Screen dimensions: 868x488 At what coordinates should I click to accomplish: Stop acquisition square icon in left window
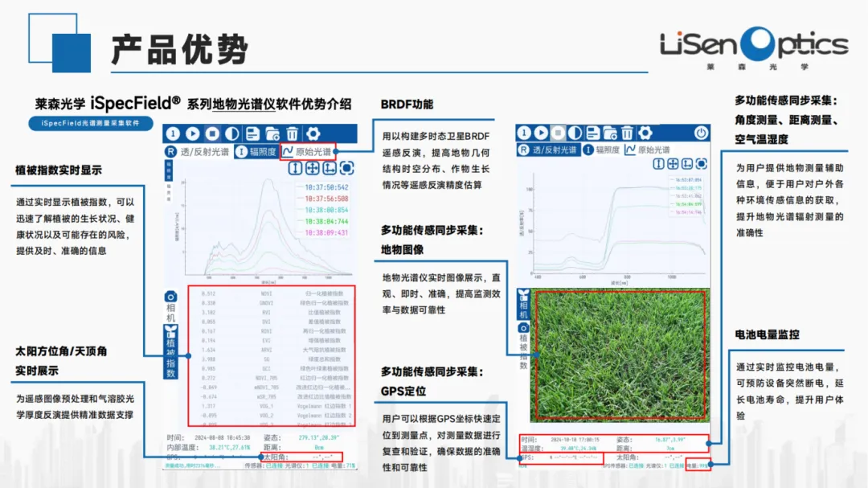coord(212,133)
